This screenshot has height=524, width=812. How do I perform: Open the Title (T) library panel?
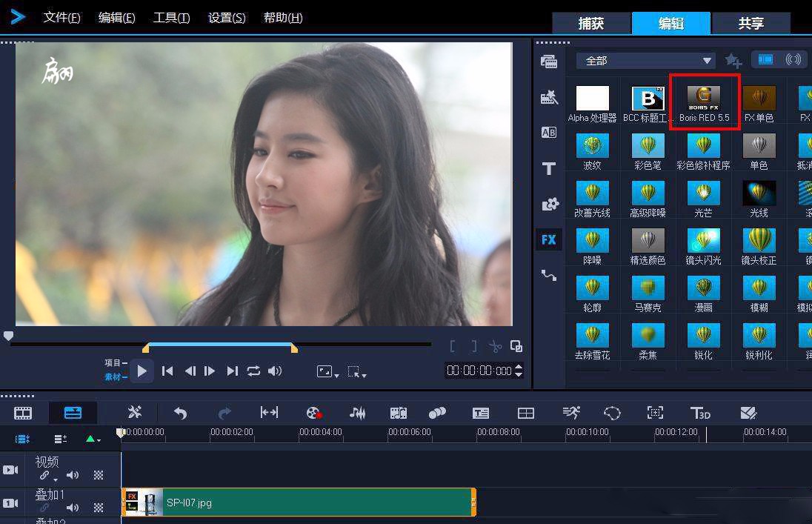click(x=549, y=169)
